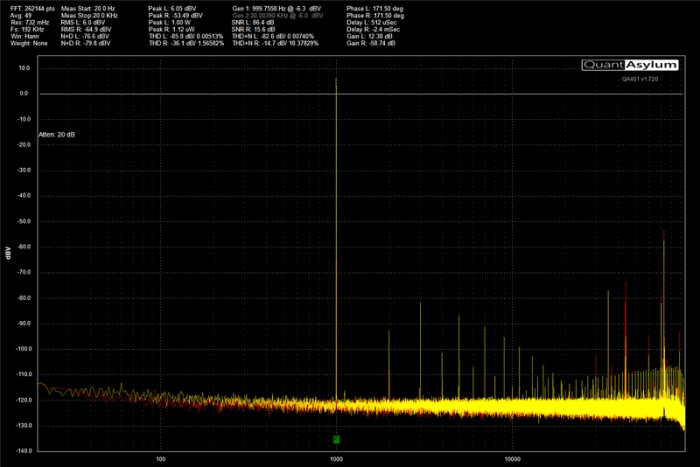Click the 10000 frequency axis label
700x467 pixels.
click(512, 459)
